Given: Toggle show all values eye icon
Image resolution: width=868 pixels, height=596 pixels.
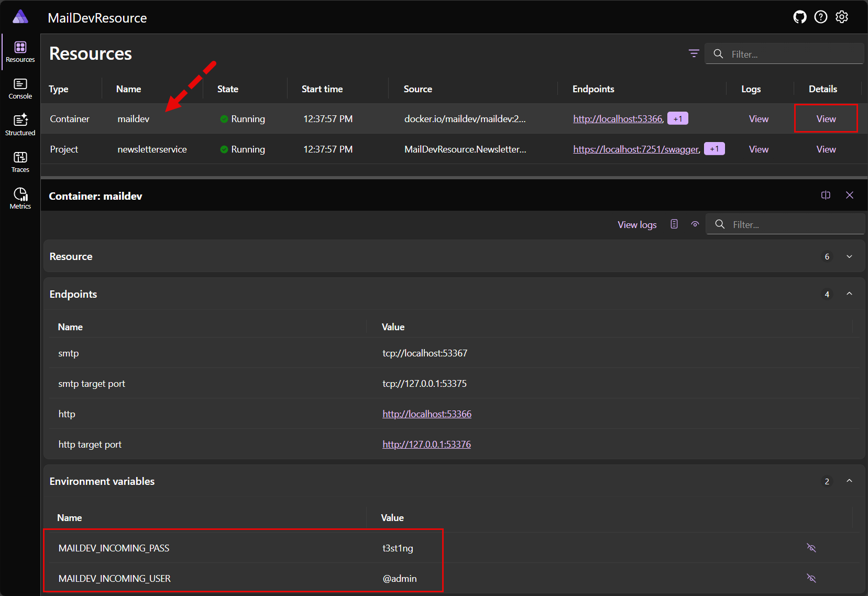Looking at the screenshot, I should (695, 224).
